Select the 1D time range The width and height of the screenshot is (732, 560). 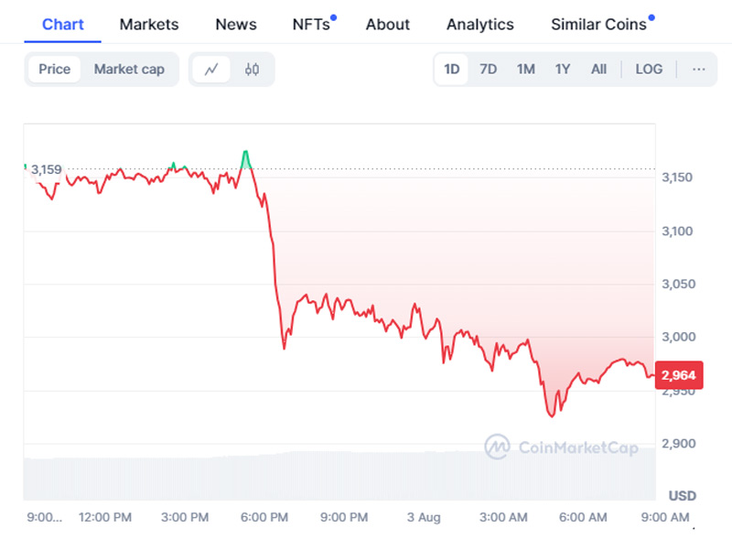coord(452,70)
